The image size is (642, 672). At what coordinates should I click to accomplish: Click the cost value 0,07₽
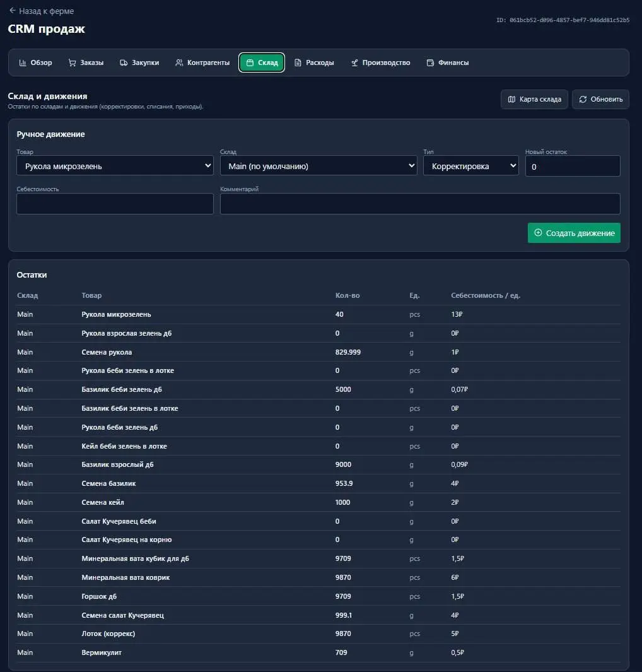coord(459,389)
